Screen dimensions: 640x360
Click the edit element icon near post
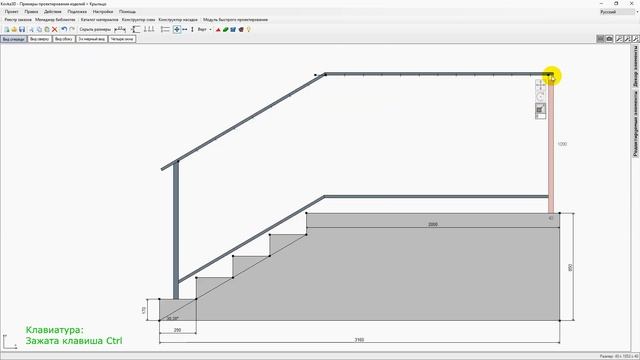[540, 109]
